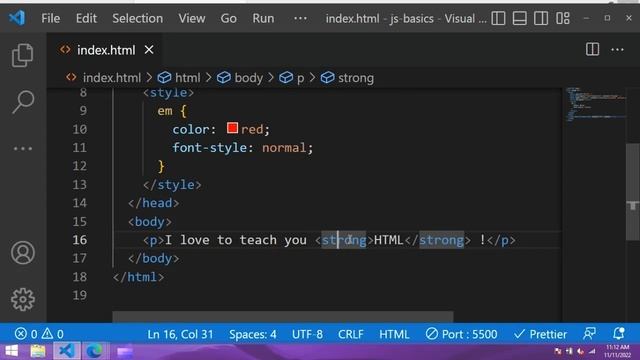Click </html> tag on line 18
Image resolution: width=640 pixels, height=360 pixels.
click(x=139, y=277)
